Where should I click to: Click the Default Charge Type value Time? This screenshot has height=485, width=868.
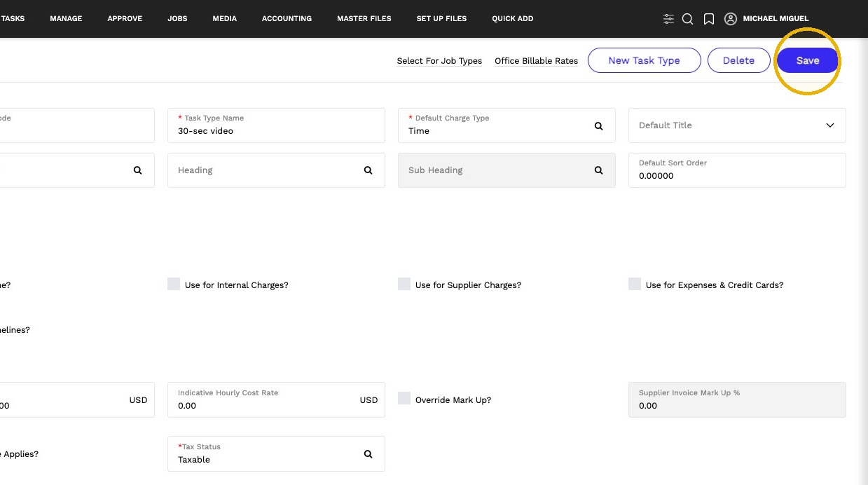[419, 131]
